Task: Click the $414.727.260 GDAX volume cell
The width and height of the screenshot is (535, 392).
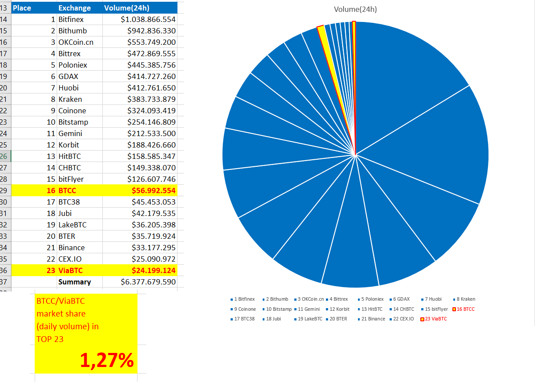Action: (x=140, y=76)
